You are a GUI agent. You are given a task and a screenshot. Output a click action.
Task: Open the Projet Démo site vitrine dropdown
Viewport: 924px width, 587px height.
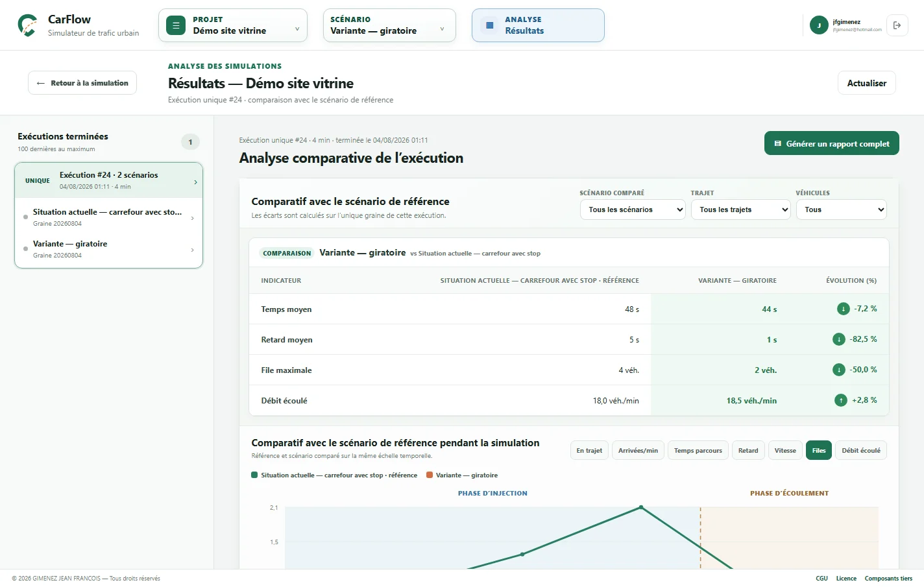(233, 25)
